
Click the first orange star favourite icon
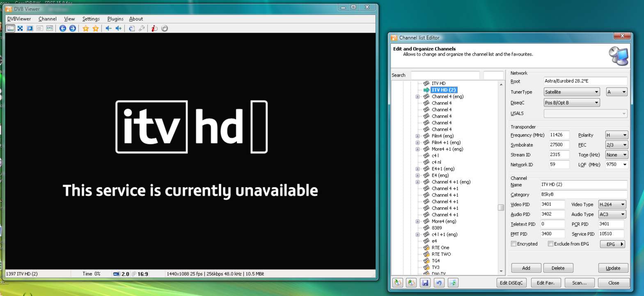86,28
